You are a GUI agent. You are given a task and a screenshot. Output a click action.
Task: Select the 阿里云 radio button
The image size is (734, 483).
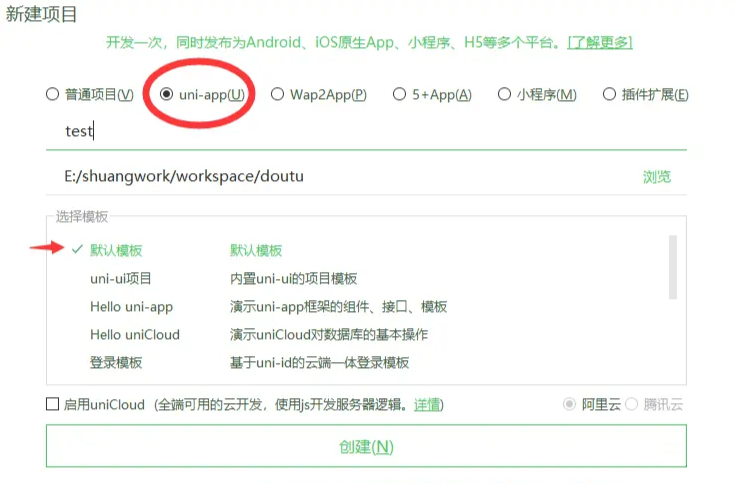click(x=570, y=405)
